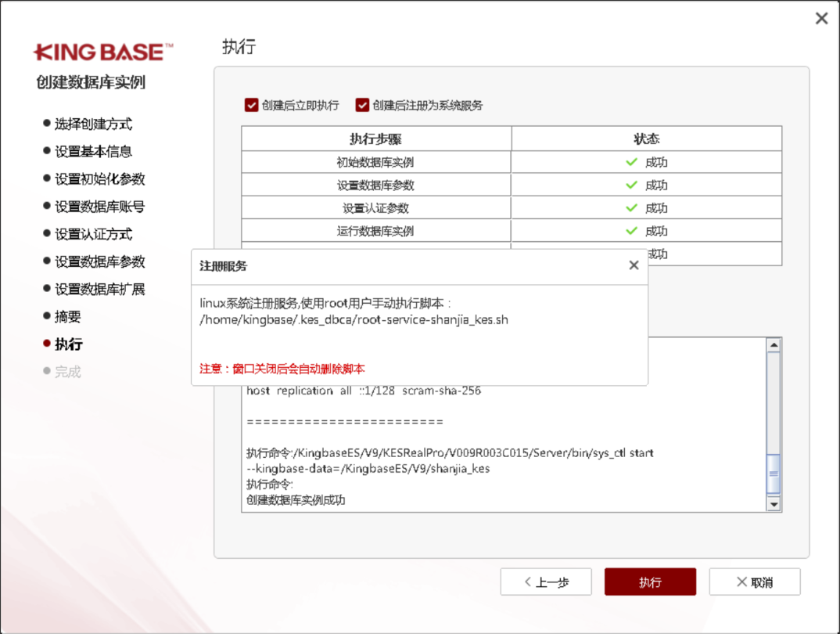The width and height of the screenshot is (840, 634).
Task: Click 设置认证参数 table cell
Action: click(375, 208)
